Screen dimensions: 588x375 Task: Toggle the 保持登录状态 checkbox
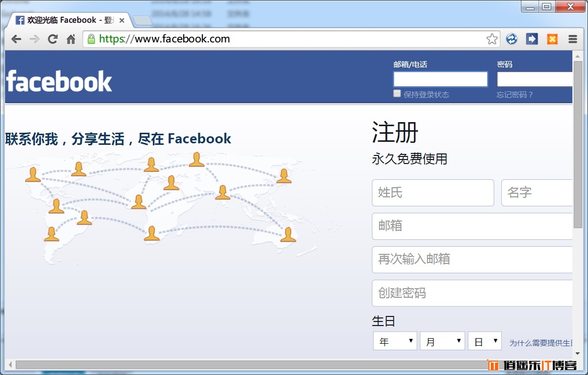[397, 93]
